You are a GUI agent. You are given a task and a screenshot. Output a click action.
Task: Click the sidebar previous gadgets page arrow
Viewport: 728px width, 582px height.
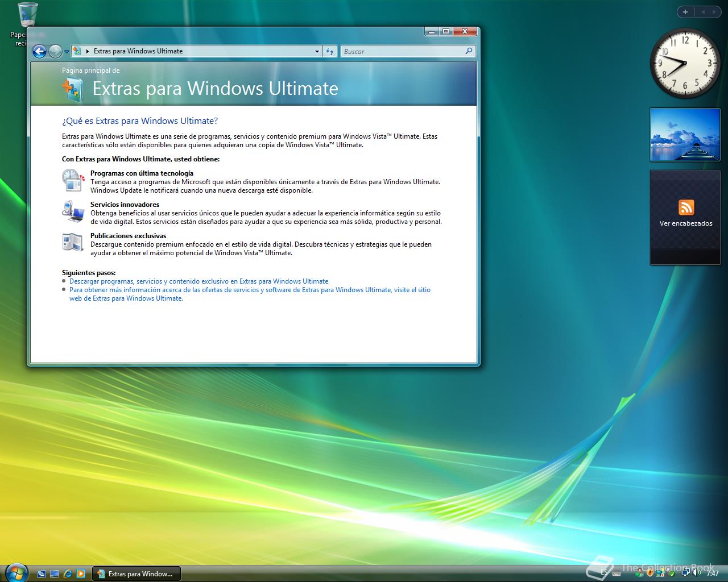[x=702, y=12]
